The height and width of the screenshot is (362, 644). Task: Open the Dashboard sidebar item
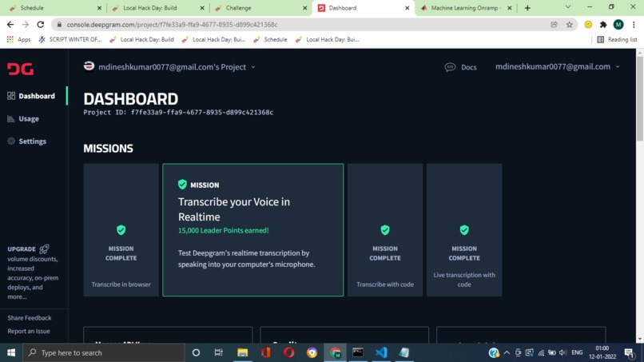click(x=31, y=96)
